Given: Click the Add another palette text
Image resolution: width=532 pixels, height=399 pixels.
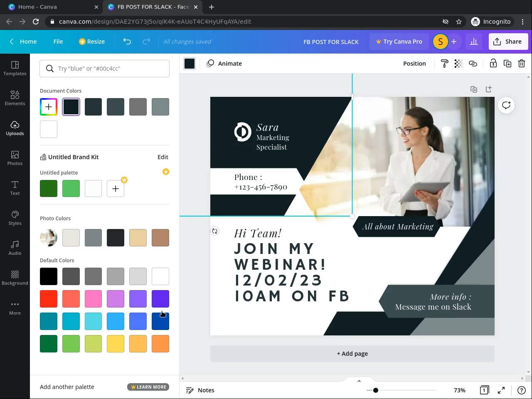Looking at the screenshot, I should [67, 387].
